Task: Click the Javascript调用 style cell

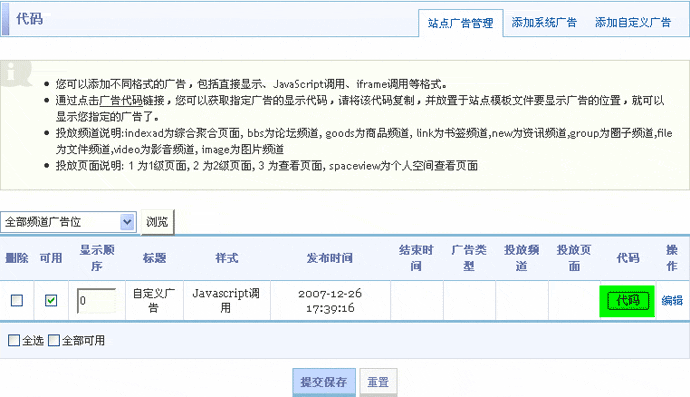Action: [x=226, y=301]
